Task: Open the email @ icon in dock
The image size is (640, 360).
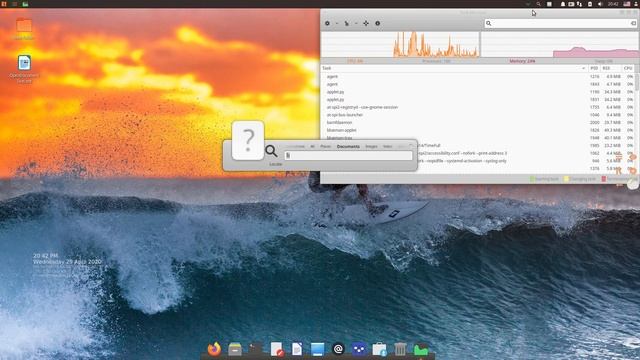Action: pyautogui.click(x=338, y=349)
